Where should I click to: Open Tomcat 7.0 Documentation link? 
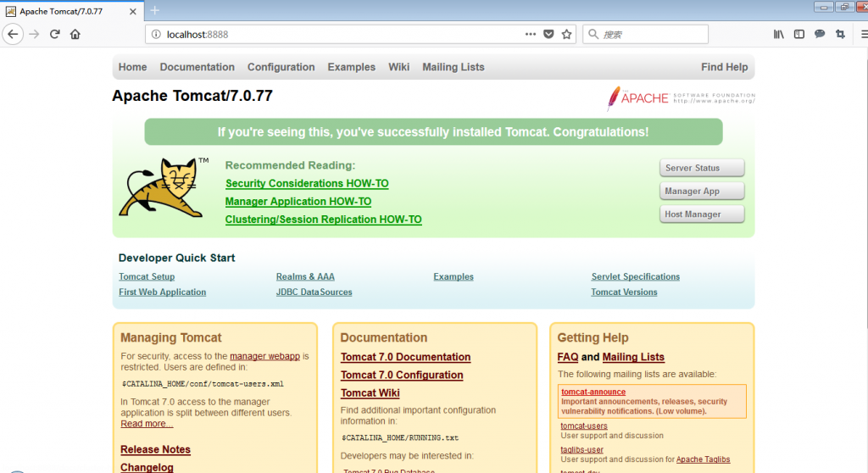click(x=406, y=357)
